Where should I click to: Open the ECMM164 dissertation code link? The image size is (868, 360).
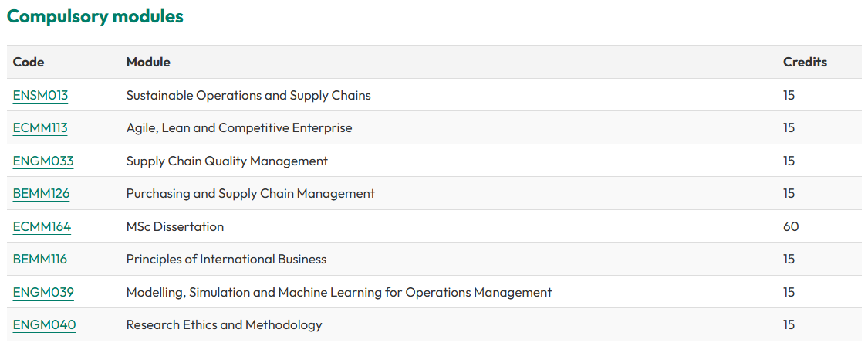coord(42,227)
